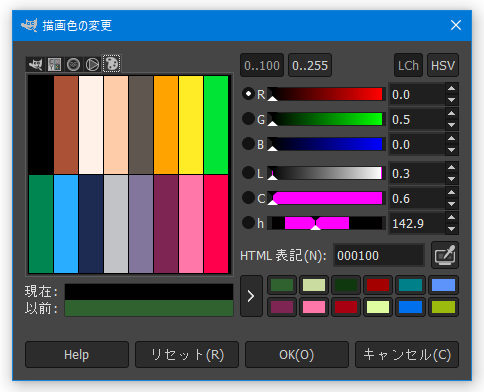
Task: Pick the pink palette color
Action: 191,224
